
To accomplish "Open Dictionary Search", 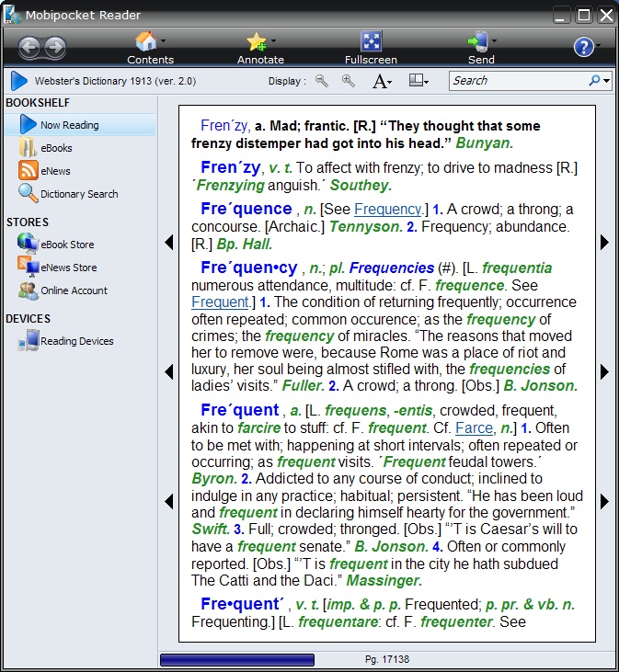I will [79, 194].
